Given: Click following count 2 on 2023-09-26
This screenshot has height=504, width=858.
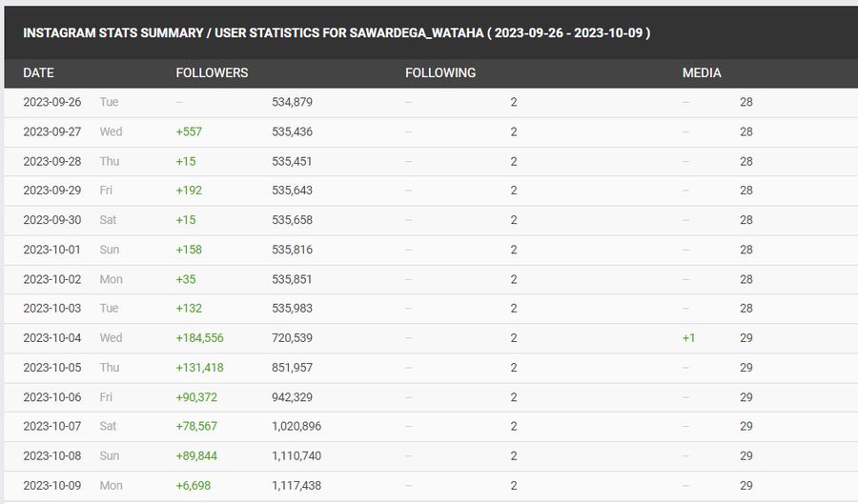Looking at the screenshot, I should point(514,102).
